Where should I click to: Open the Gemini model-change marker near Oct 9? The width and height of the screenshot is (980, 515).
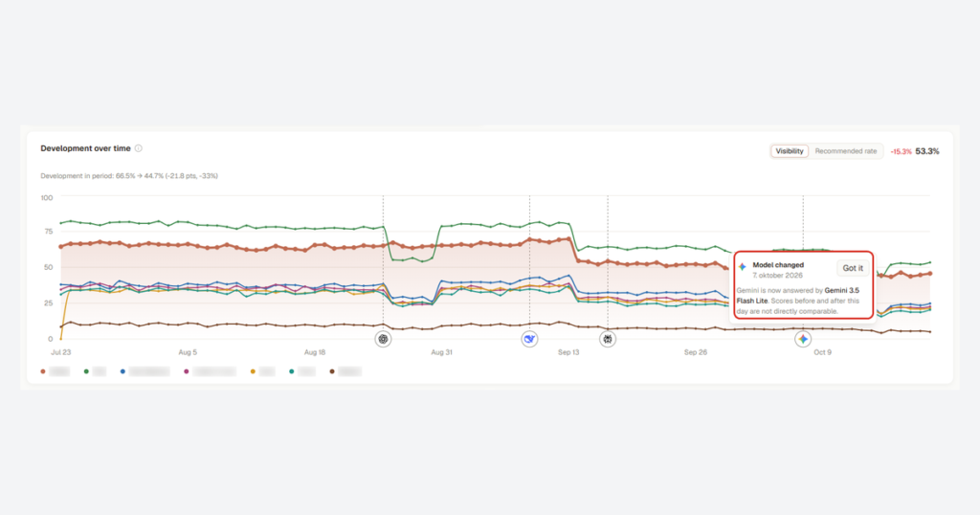[x=803, y=339]
